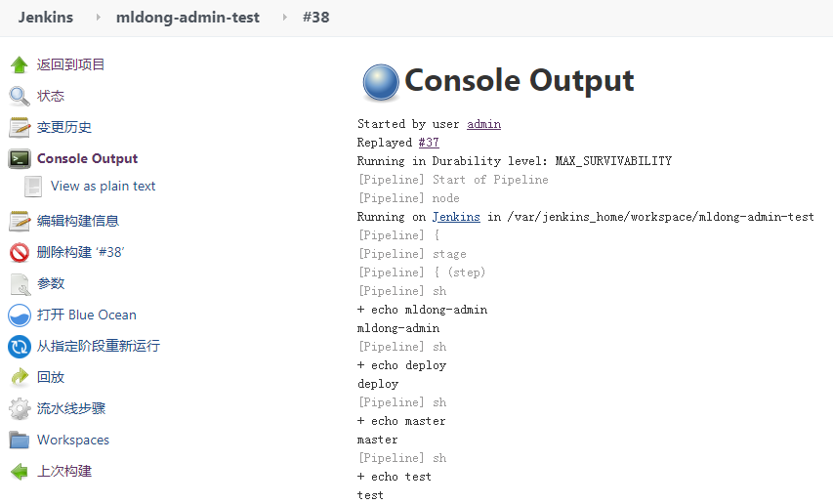Image resolution: width=833 pixels, height=504 pixels.
Task: Open the admin user link
Action: (483, 124)
